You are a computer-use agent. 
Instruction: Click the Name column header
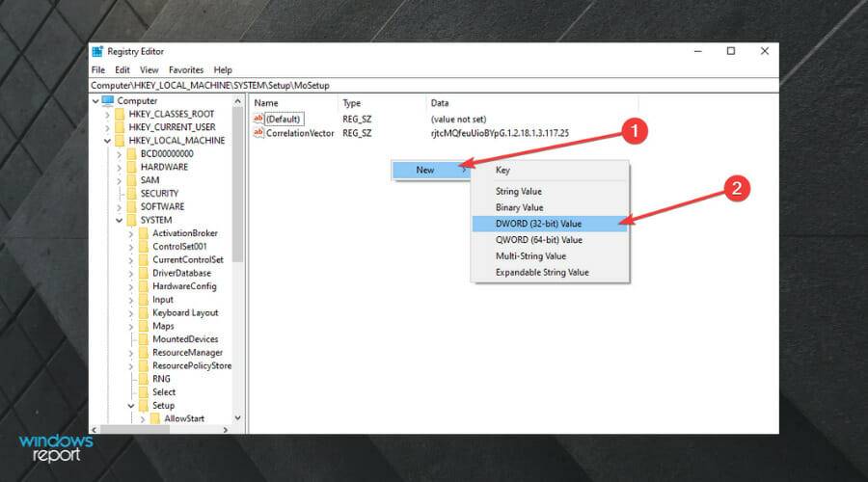tap(293, 103)
